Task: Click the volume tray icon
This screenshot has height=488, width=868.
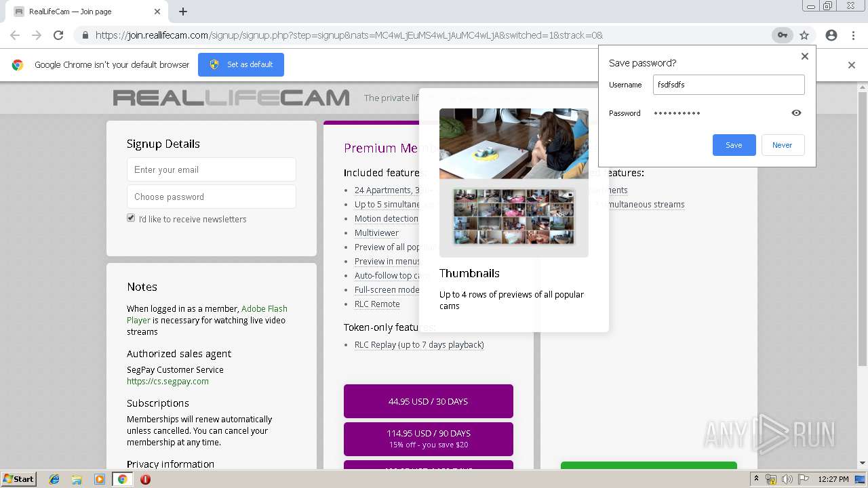Action: tap(787, 479)
